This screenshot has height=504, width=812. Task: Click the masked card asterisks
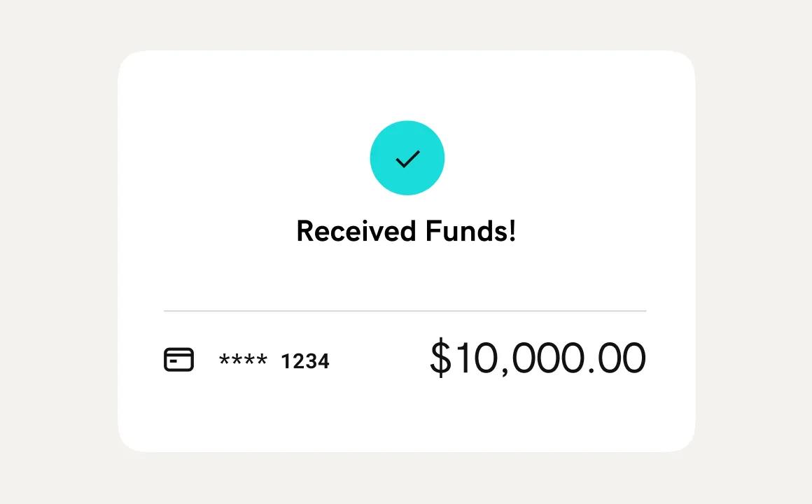[x=243, y=361]
